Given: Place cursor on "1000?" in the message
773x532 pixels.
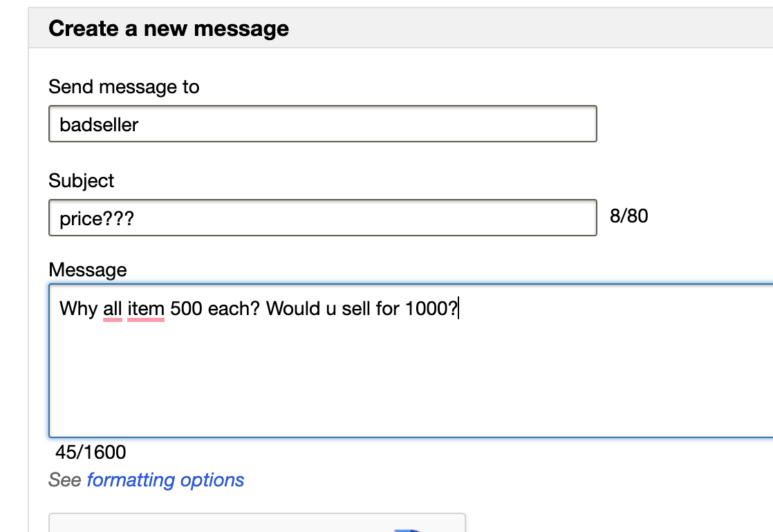Looking at the screenshot, I should (430, 308).
